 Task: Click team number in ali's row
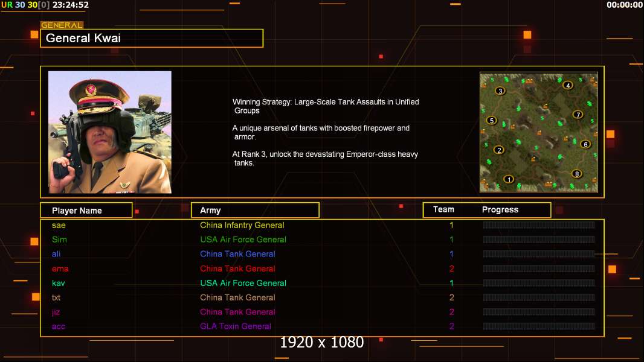pos(451,254)
